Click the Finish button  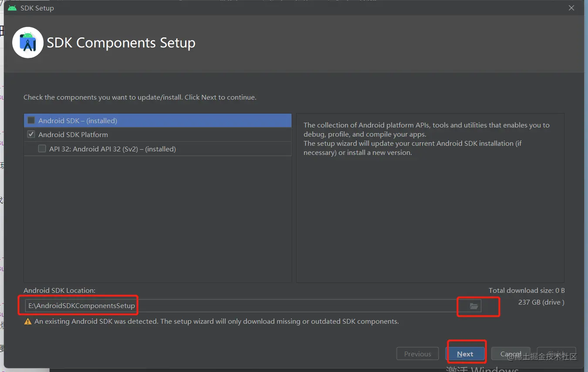[x=557, y=353]
